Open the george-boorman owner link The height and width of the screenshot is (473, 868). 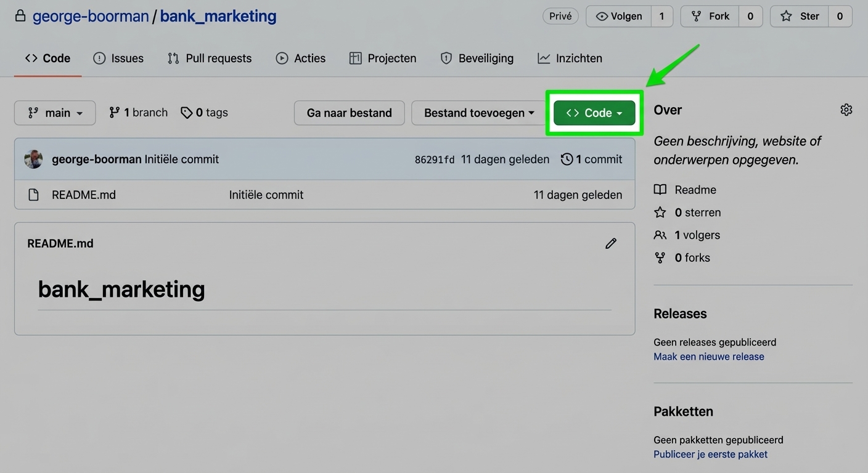pos(91,16)
